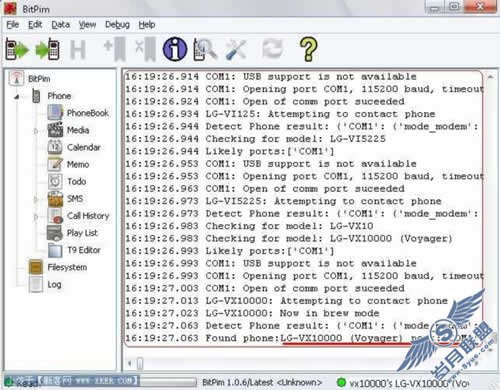The height and width of the screenshot is (390, 500).
Task: Open the Data menu
Action: [60, 25]
